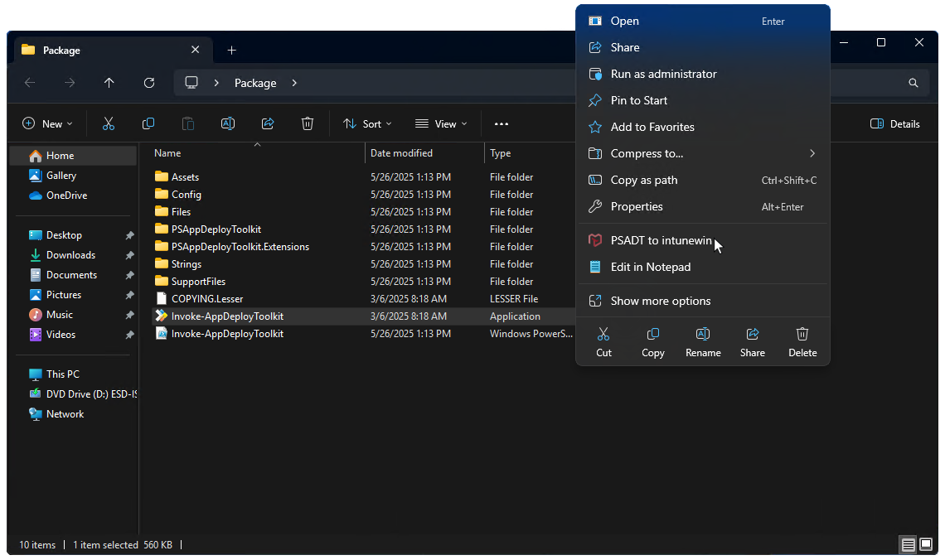Choose Add to Favorites

pyautogui.click(x=703, y=127)
